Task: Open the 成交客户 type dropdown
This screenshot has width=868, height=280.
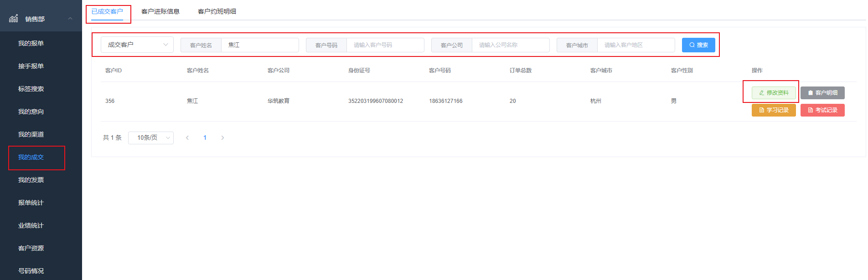Action: tap(137, 45)
